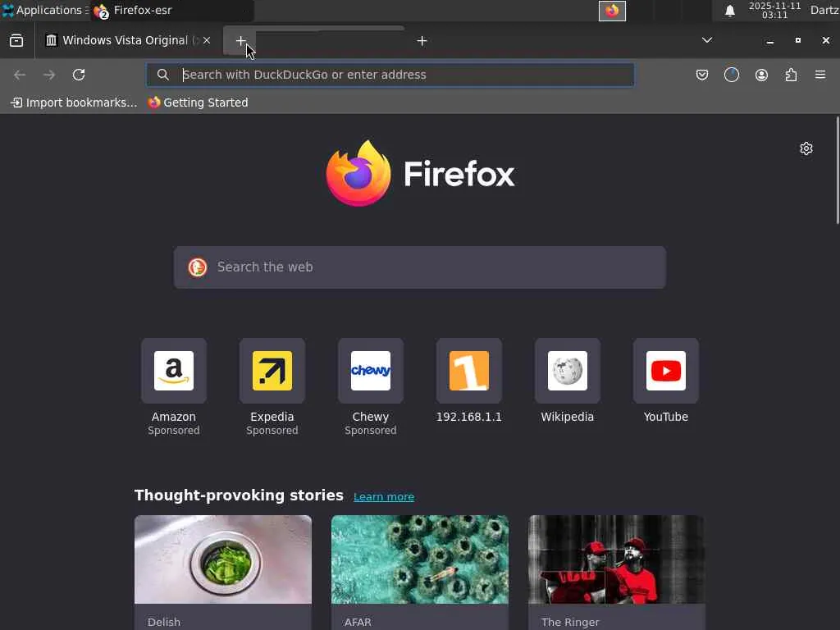Open the Getting Started bookmark
Viewport: 840px width, 630px height.
pos(199,103)
